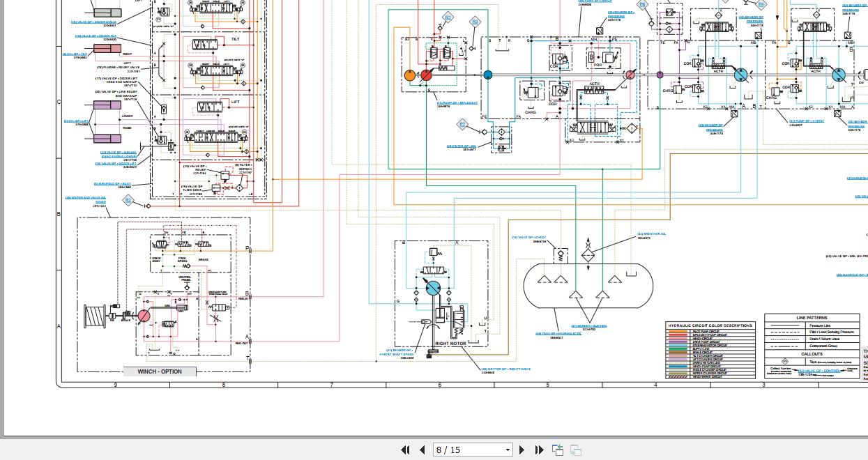Click the Component Group legend entry

pos(823,346)
